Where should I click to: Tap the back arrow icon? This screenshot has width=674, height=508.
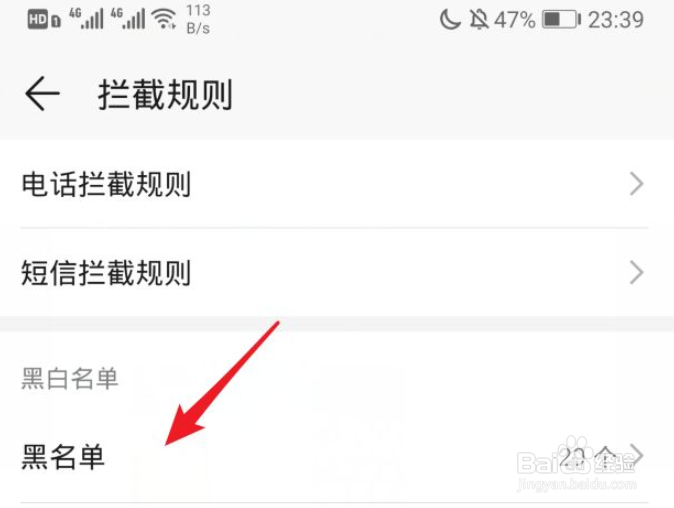[x=42, y=94]
